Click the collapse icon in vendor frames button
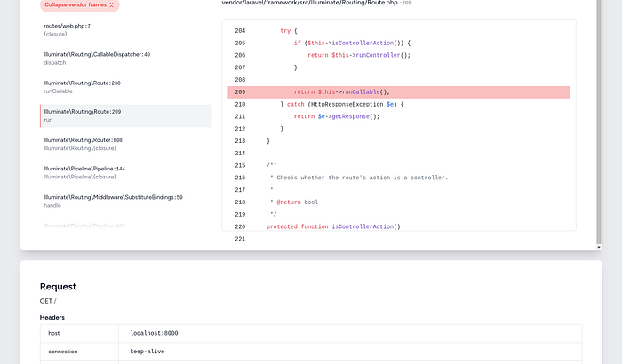 pyautogui.click(x=111, y=4)
